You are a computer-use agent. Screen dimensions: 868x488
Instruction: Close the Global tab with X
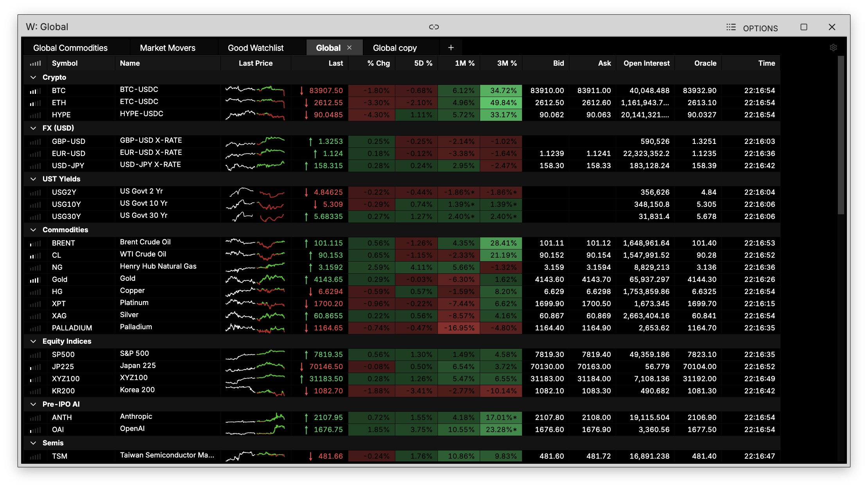pyautogui.click(x=349, y=47)
